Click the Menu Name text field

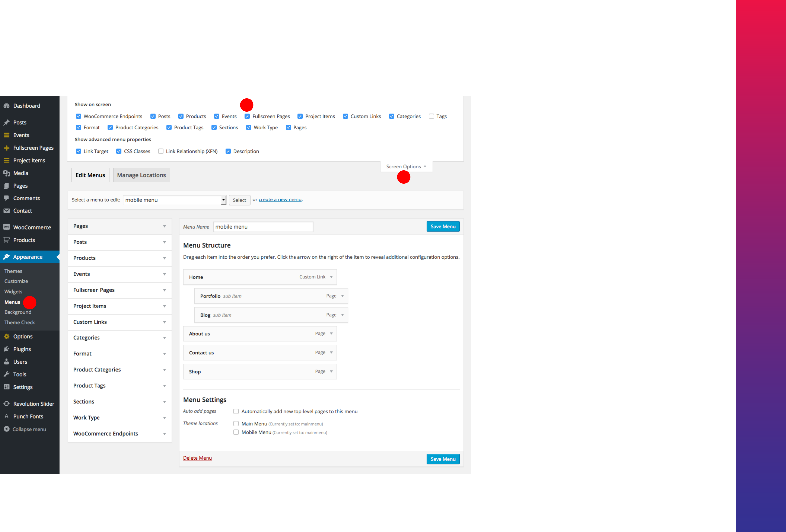click(263, 227)
